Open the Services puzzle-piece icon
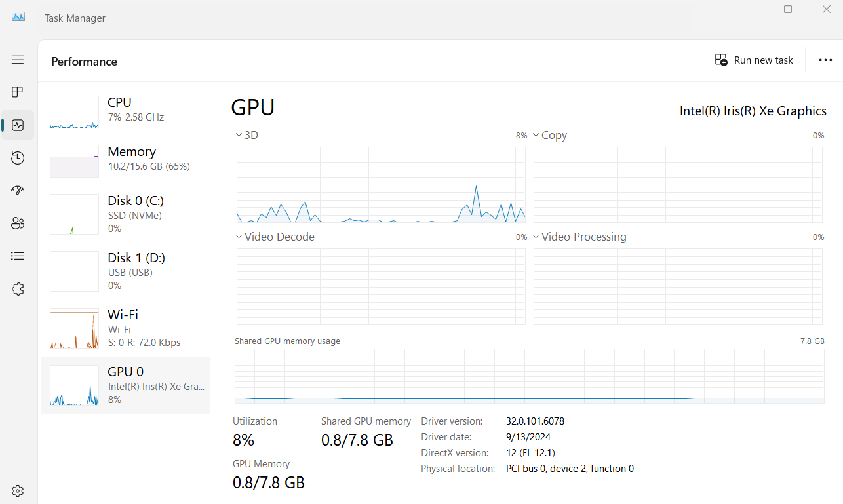The width and height of the screenshot is (843, 504). (x=18, y=289)
